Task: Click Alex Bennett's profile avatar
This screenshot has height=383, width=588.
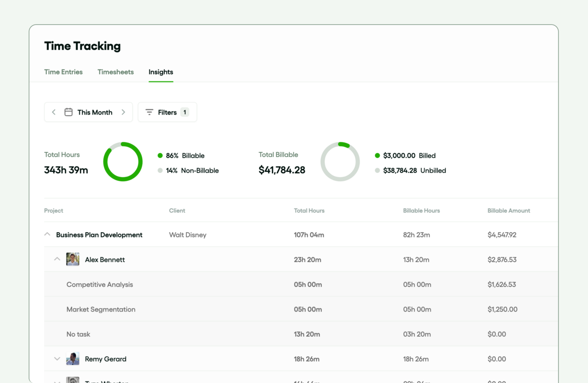Action: click(x=73, y=259)
